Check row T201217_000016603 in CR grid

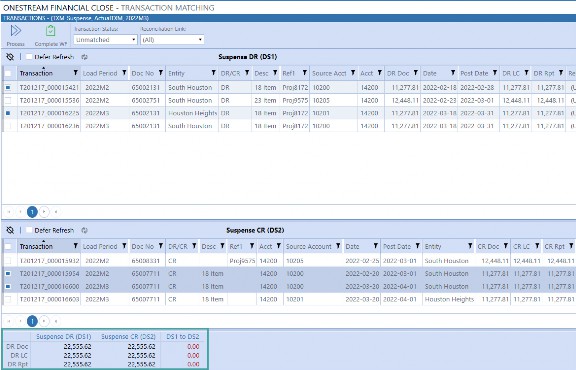[x=8, y=299]
